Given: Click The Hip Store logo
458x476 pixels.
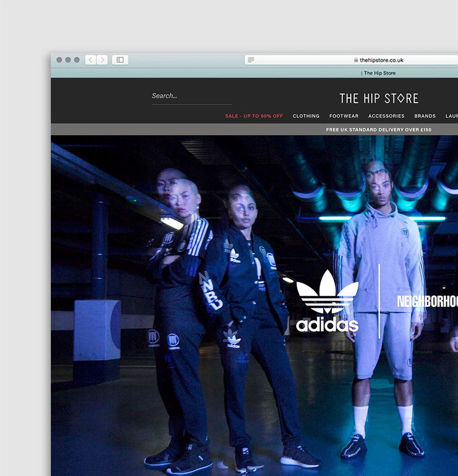Looking at the screenshot, I should tap(379, 98).
